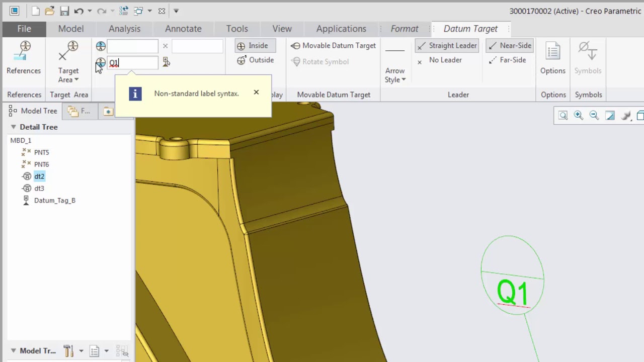Click the tree list document icon
Viewport: 644px width, 362px height.
[x=94, y=350]
